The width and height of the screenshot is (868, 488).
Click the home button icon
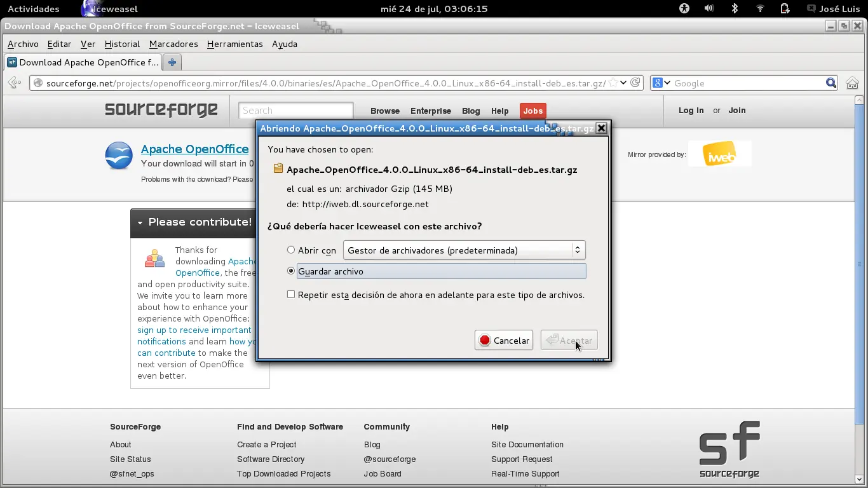tap(852, 83)
